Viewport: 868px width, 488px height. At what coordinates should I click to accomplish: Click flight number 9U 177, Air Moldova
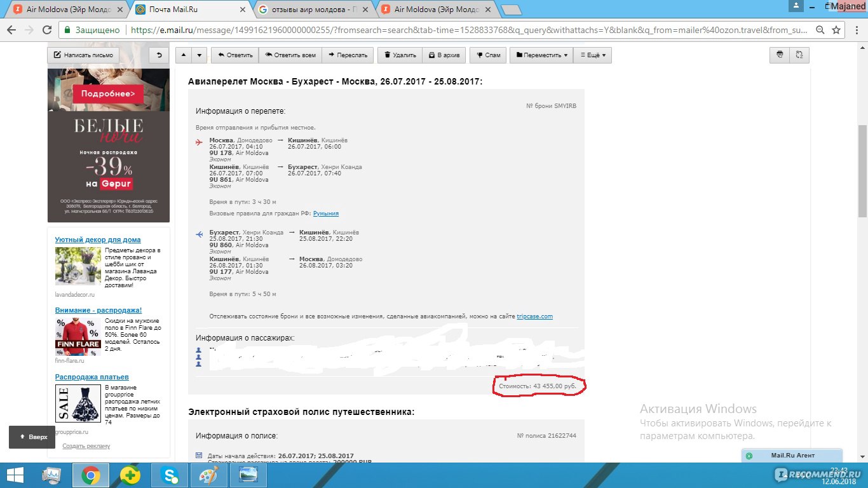tap(239, 272)
